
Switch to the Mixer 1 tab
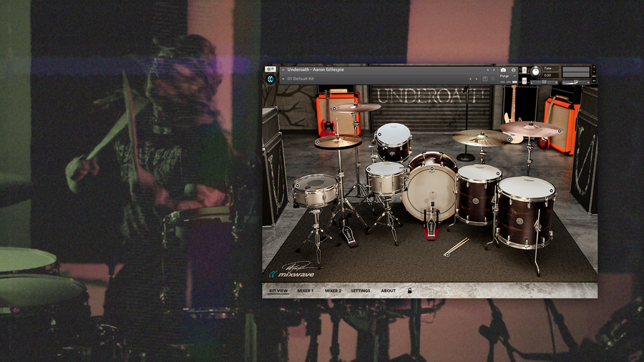tap(306, 291)
